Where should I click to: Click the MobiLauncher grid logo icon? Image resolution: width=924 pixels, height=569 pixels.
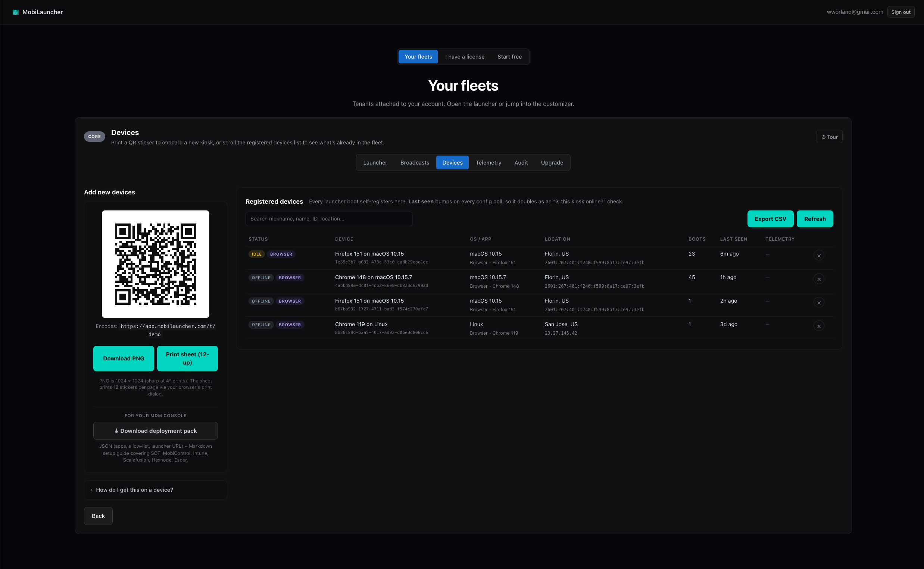(x=15, y=12)
